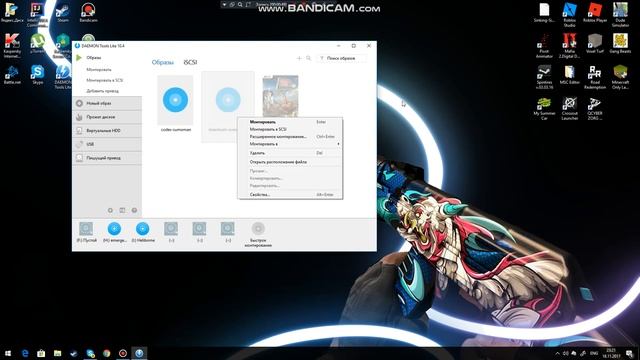The width and height of the screenshot is (640, 360).
Task: Open IntelliJ IDEA desktop shortcut
Action: 37,14
